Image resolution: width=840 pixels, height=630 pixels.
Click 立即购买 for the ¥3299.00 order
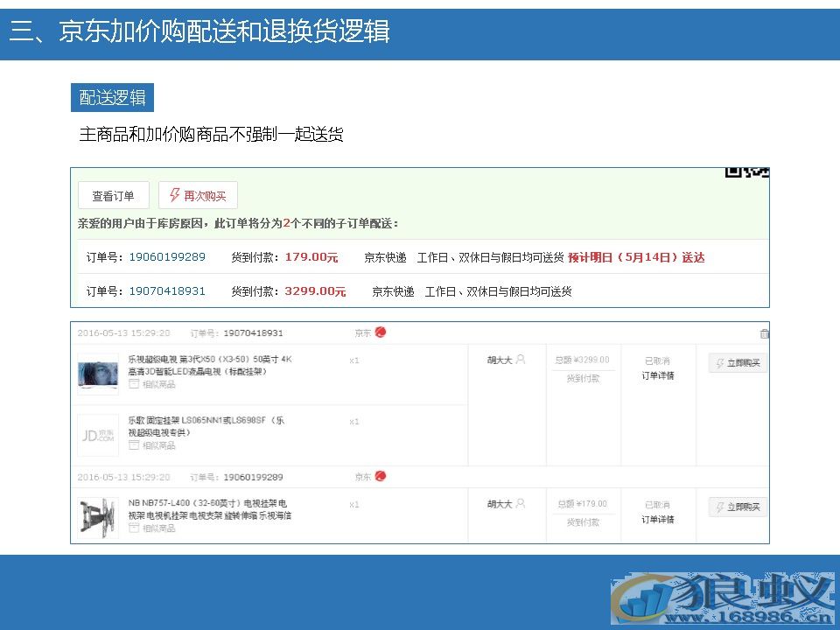[738, 362]
